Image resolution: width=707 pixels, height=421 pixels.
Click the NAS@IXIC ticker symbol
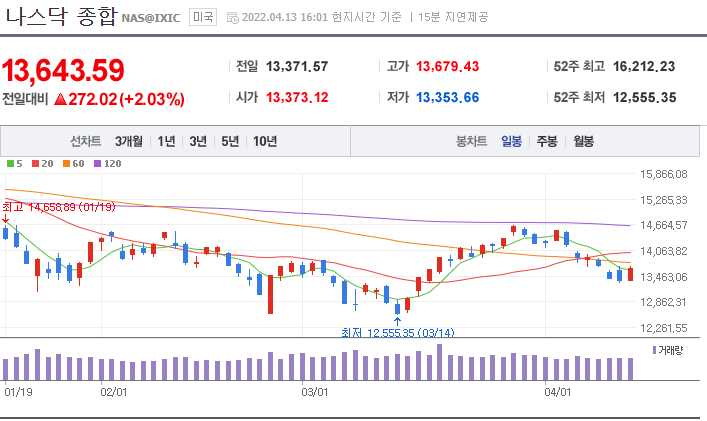tap(151, 18)
